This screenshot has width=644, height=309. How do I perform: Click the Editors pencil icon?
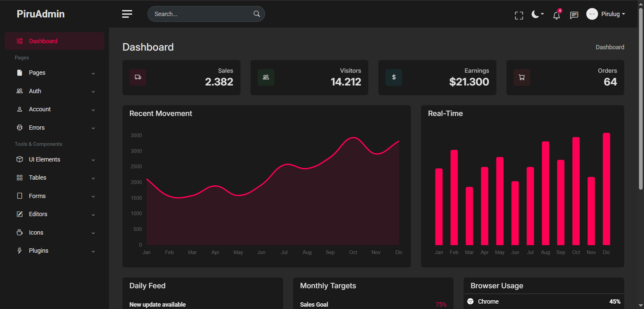tap(20, 214)
